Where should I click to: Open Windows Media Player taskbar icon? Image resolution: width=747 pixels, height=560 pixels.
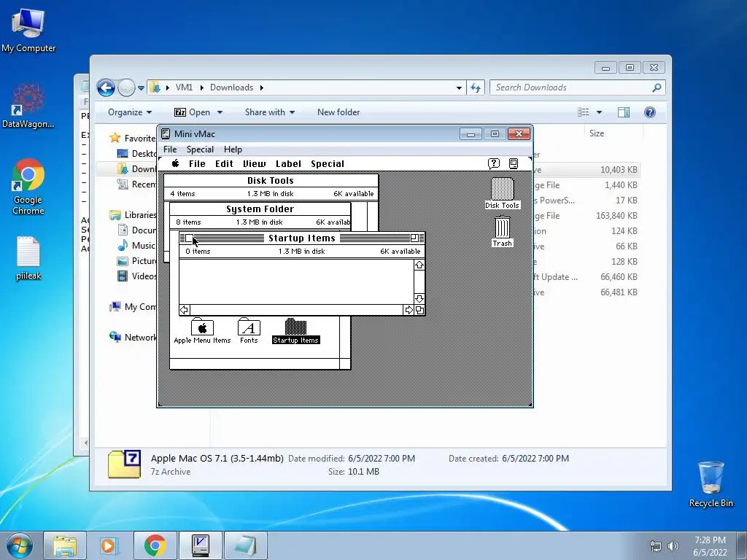pos(109,545)
